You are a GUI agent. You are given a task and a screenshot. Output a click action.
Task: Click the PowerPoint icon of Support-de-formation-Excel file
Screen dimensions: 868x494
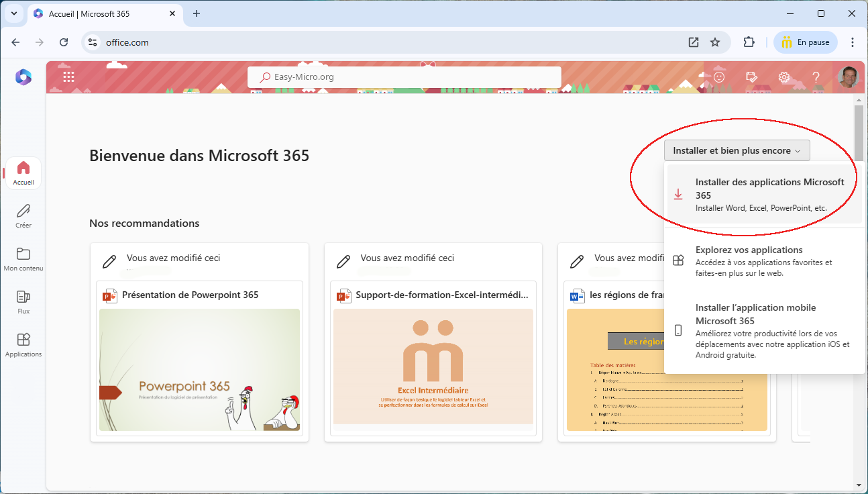tap(344, 295)
